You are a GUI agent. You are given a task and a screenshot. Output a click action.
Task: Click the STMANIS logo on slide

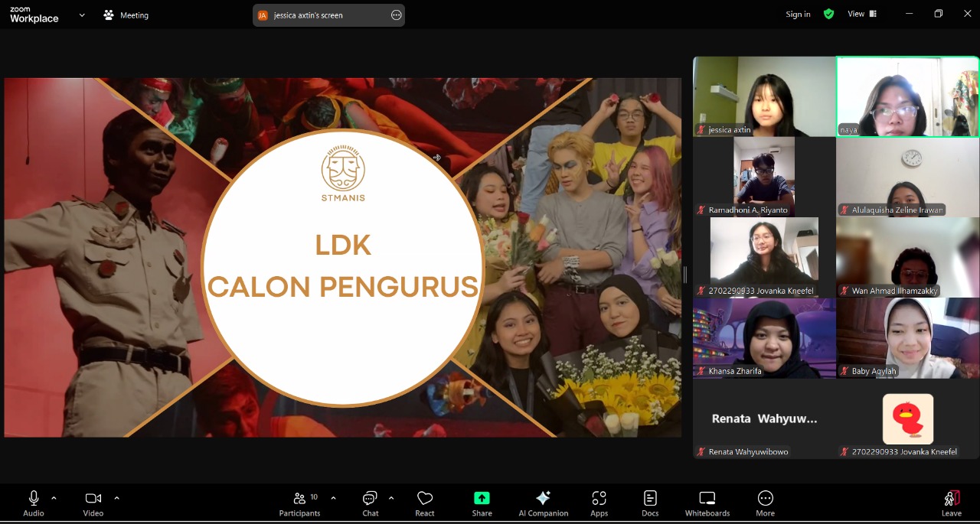pos(343,174)
